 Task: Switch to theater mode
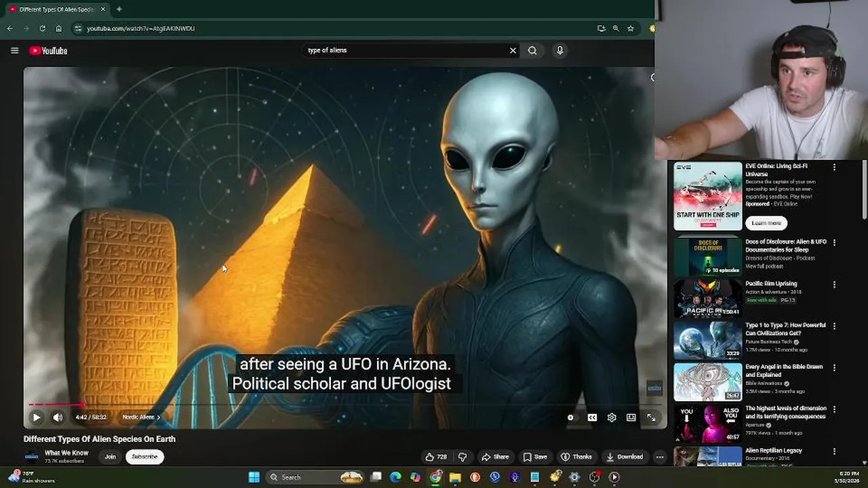(x=631, y=418)
